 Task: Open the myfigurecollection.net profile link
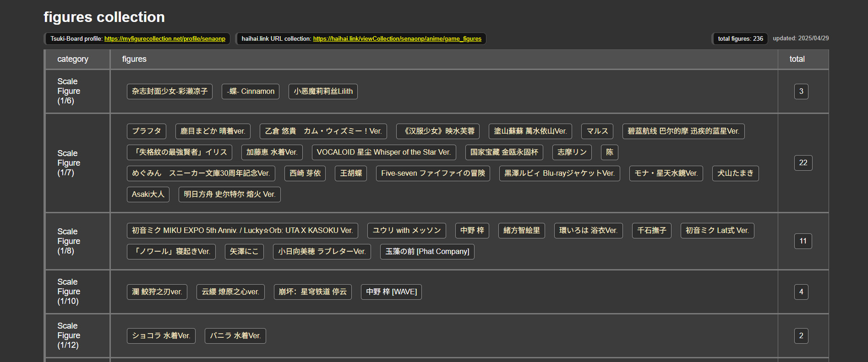[x=164, y=39]
